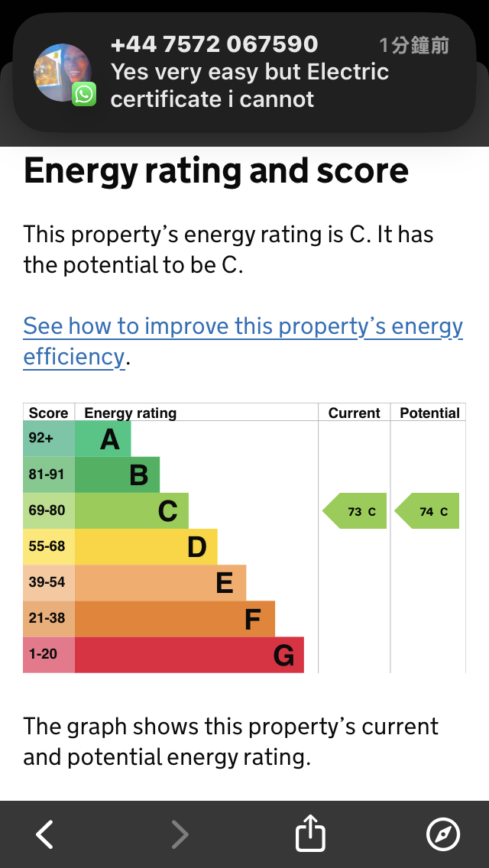This screenshot has width=489, height=868.
Task: Tap the red G rating bar
Action: click(x=189, y=655)
